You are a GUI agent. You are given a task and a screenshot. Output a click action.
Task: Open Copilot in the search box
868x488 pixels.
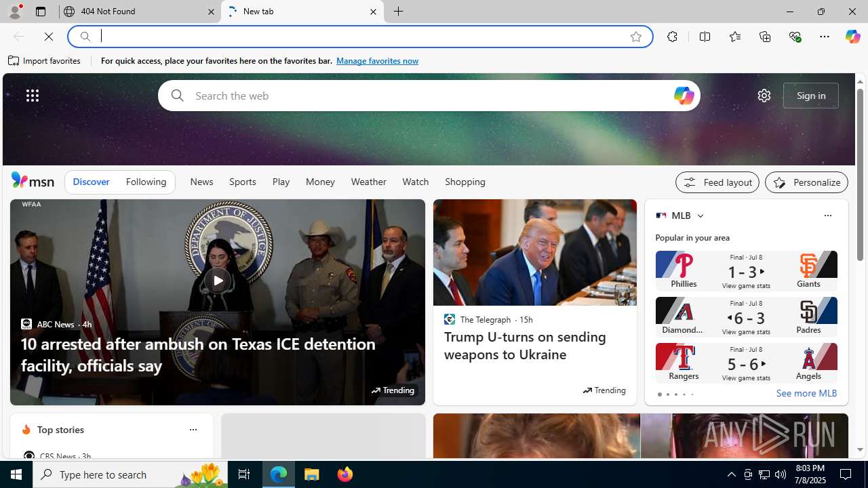coord(684,96)
